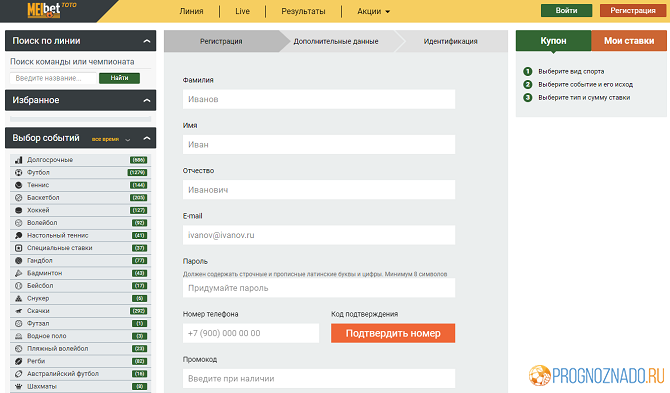This screenshot has height=393, width=670.
Task: Select the Регистрация step tab
Action: 221,41
